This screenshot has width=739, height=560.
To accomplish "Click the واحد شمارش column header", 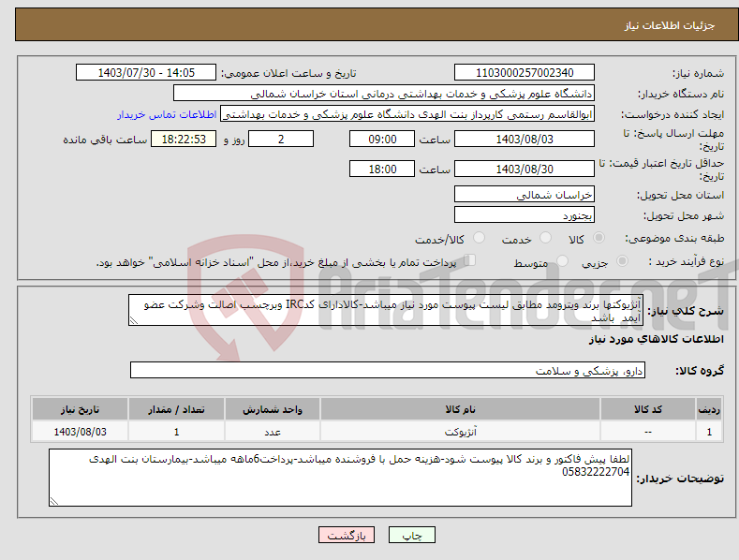I will [273, 409].
